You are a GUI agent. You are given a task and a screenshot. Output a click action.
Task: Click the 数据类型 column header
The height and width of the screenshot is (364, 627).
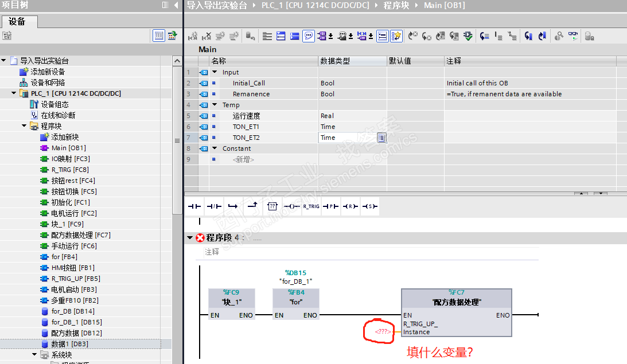click(x=352, y=61)
